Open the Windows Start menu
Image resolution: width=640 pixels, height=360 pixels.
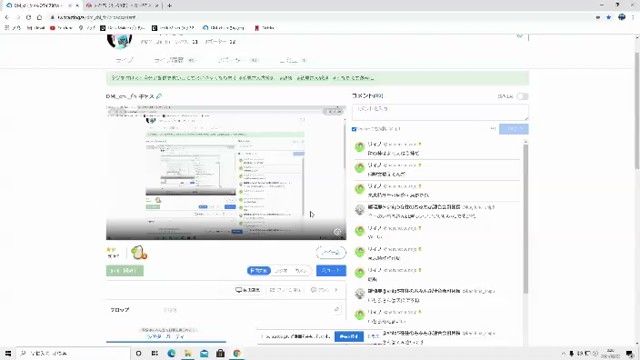click(8, 353)
